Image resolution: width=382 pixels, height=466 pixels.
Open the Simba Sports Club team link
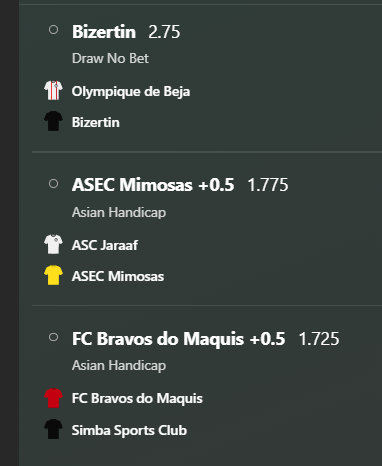(129, 430)
